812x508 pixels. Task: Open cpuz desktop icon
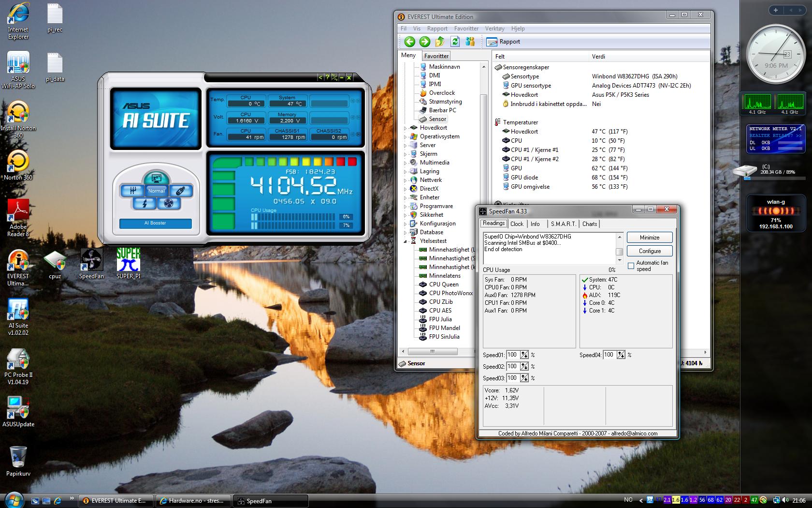click(x=55, y=264)
